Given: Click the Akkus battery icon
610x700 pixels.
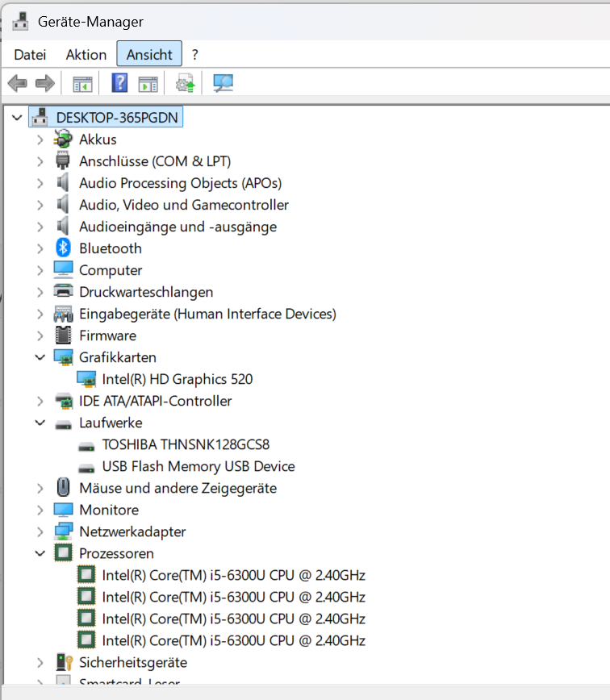Looking at the screenshot, I should click(63, 140).
